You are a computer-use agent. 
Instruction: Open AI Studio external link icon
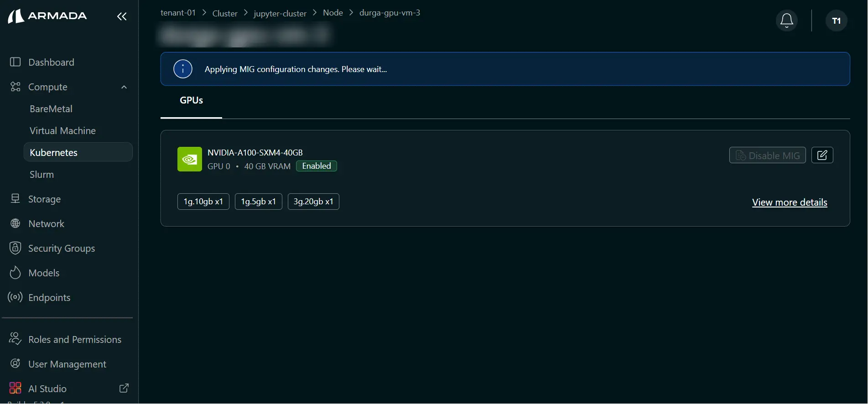(124, 388)
